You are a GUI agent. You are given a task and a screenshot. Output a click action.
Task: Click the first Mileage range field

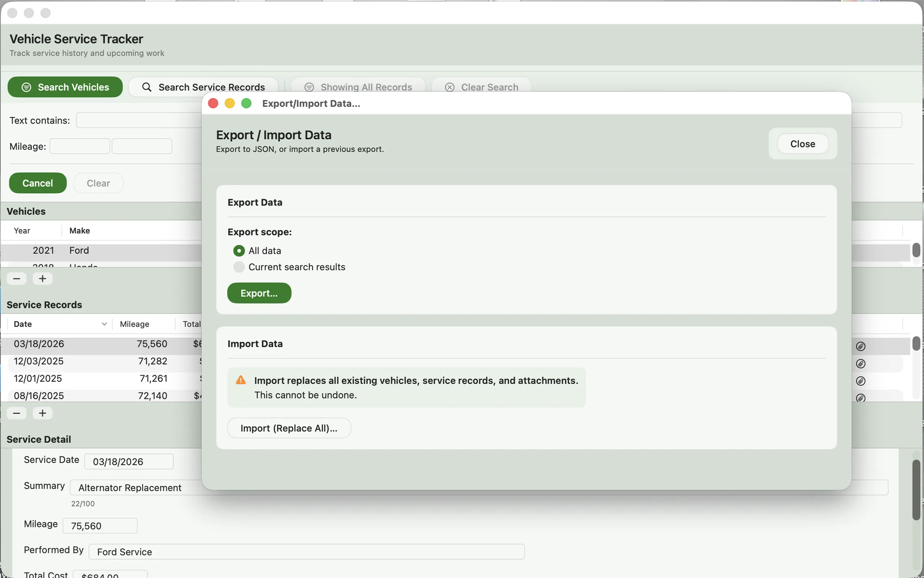pyautogui.click(x=80, y=146)
